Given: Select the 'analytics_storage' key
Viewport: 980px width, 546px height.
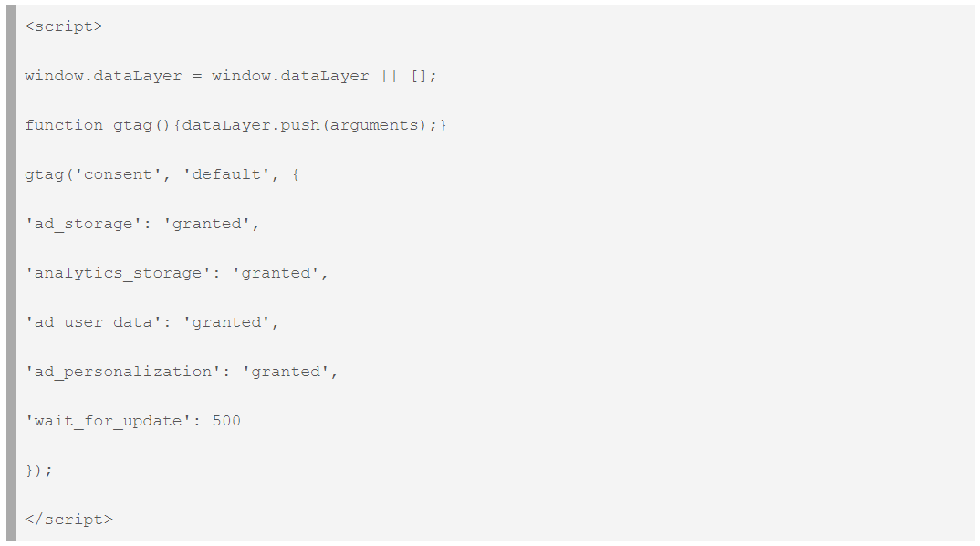Looking at the screenshot, I should pos(119,273).
